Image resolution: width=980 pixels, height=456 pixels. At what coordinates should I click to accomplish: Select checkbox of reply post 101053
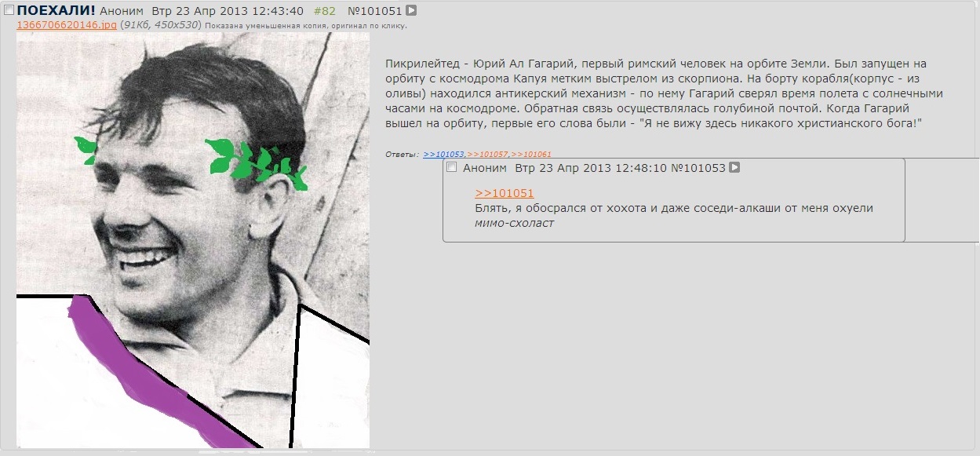coord(451,167)
